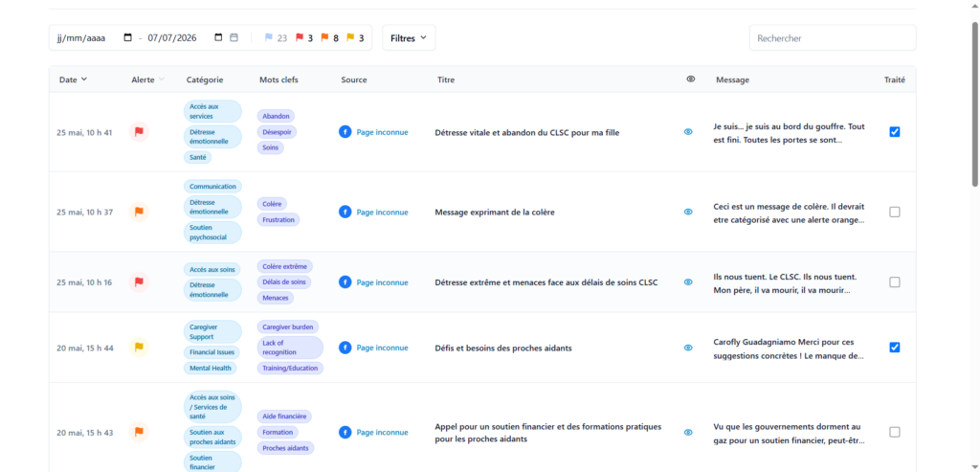View details of Appel pour un soutien financier
The height and width of the screenshot is (472, 980).
688,432
